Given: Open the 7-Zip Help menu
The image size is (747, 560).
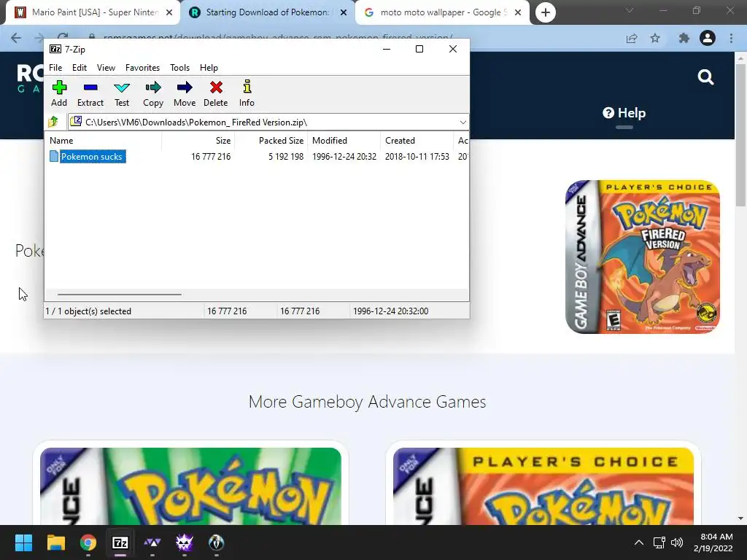Looking at the screenshot, I should (209, 68).
